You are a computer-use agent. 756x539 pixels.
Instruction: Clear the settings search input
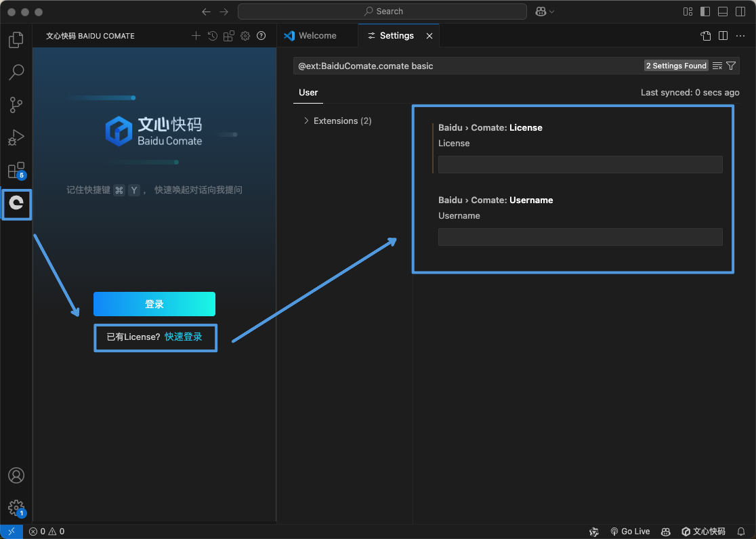[x=717, y=66]
